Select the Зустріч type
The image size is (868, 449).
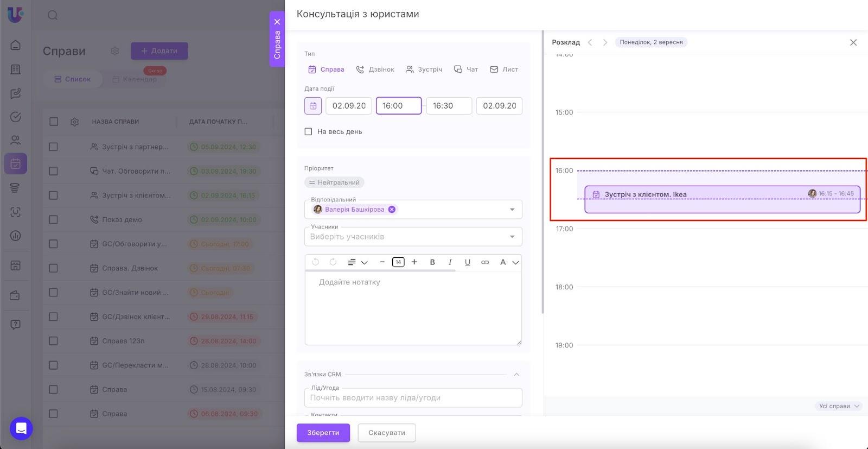pos(424,69)
